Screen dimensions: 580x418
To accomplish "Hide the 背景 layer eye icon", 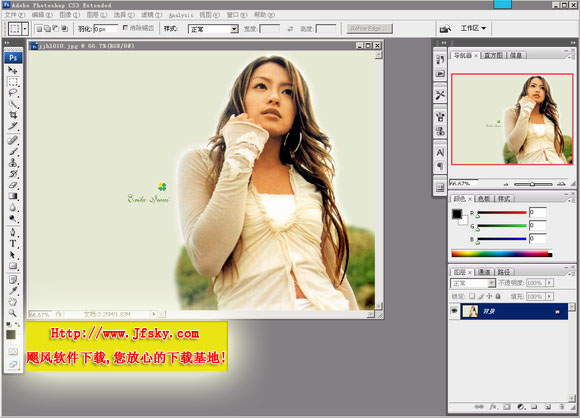I will coord(454,311).
